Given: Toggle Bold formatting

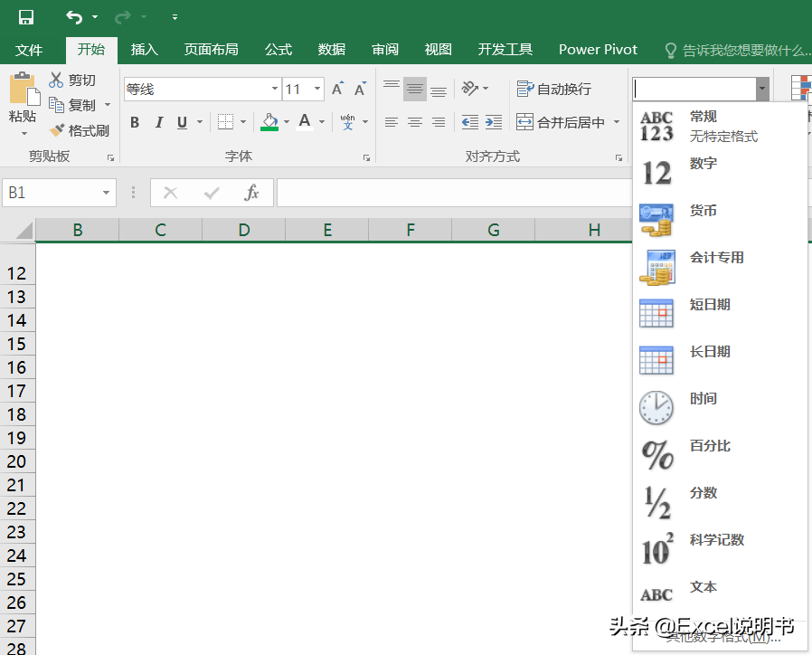Looking at the screenshot, I should point(135,122).
